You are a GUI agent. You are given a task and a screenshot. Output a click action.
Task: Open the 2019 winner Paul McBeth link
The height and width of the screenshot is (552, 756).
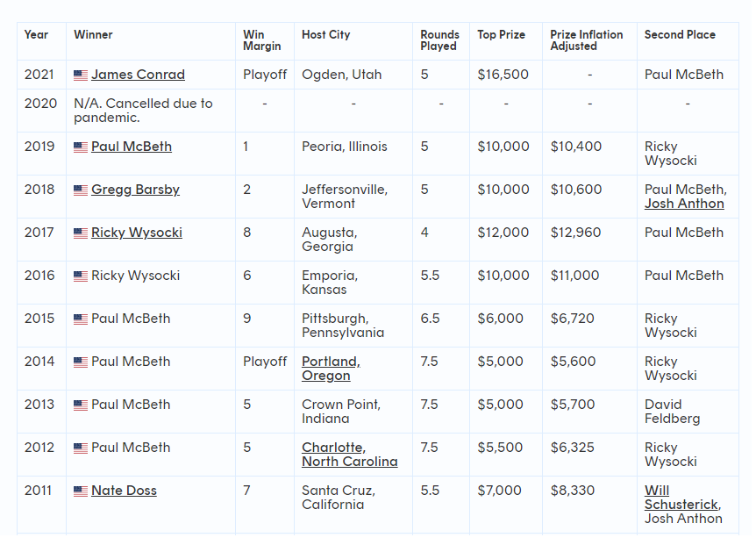pyautogui.click(x=132, y=147)
